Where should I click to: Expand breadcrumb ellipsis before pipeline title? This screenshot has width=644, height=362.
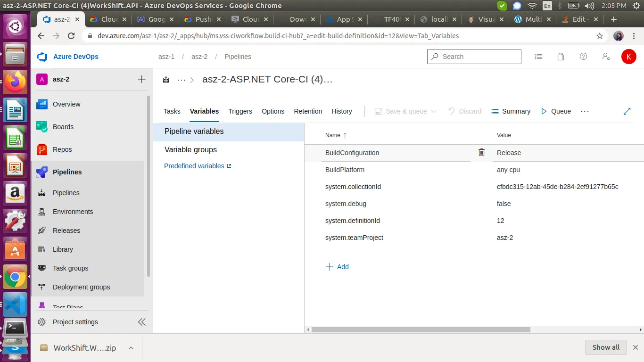[182, 80]
